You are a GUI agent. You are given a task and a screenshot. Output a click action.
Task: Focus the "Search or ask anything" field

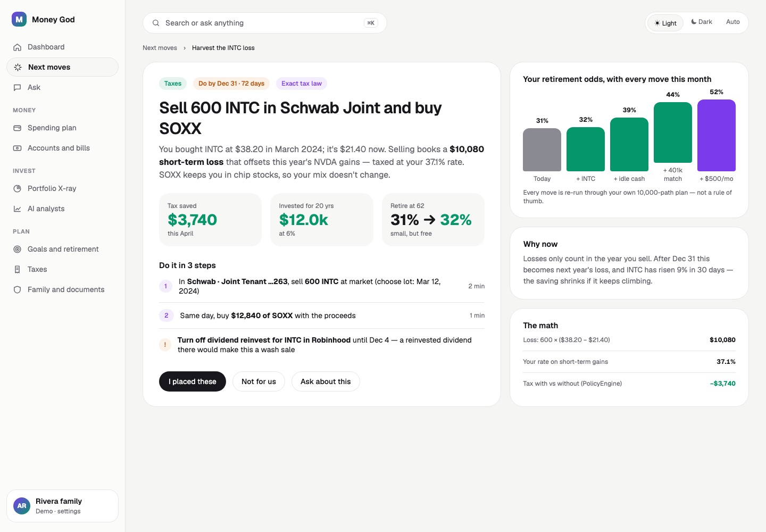[264, 23]
